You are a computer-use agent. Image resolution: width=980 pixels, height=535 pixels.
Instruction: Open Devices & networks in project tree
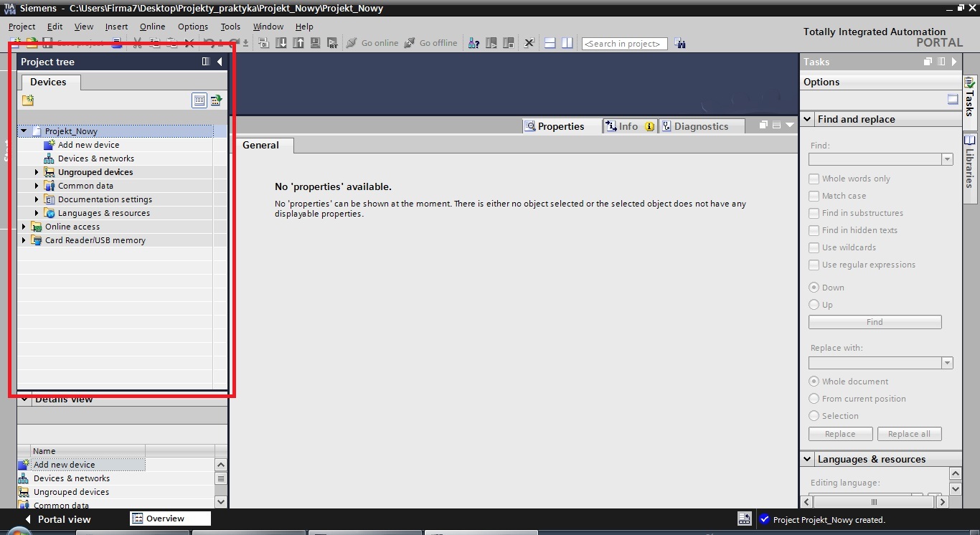pyautogui.click(x=95, y=158)
